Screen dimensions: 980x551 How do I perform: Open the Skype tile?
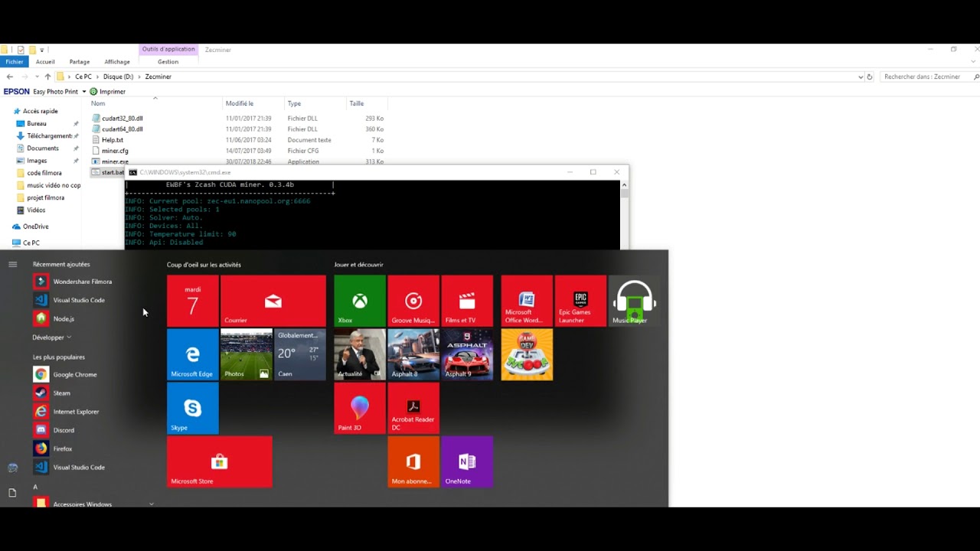click(192, 408)
